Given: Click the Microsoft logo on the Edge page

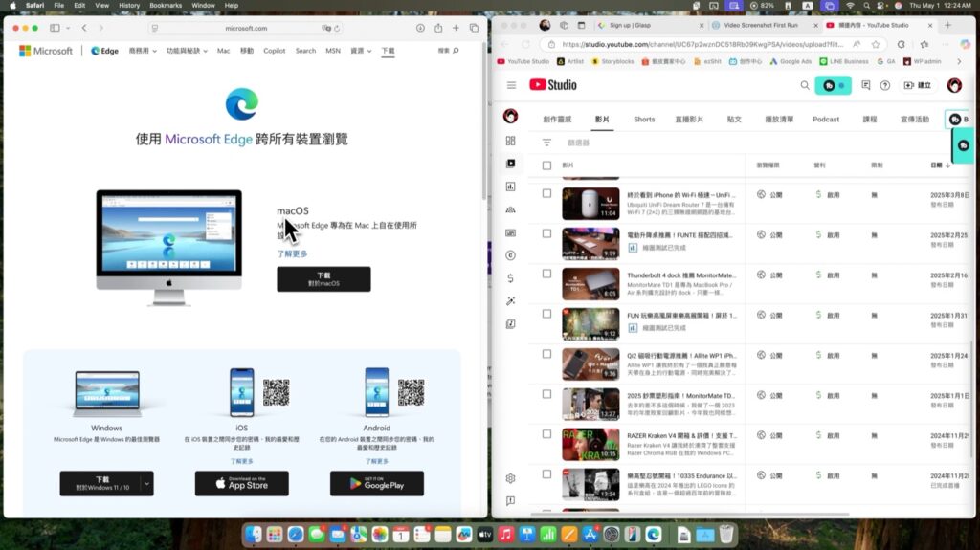Looking at the screenshot, I should (x=46, y=51).
